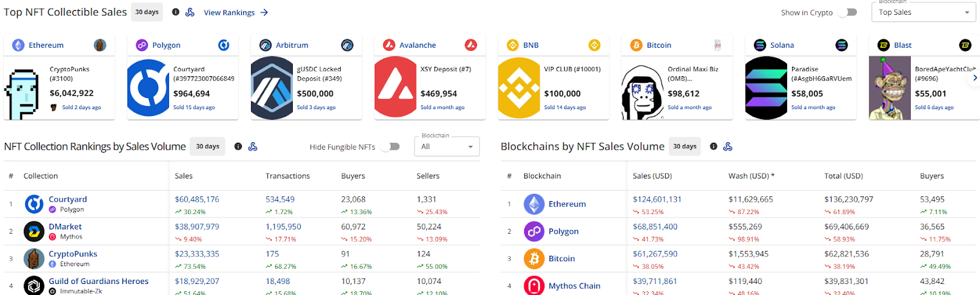Open the 30 days selector for top sales

click(x=147, y=12)
